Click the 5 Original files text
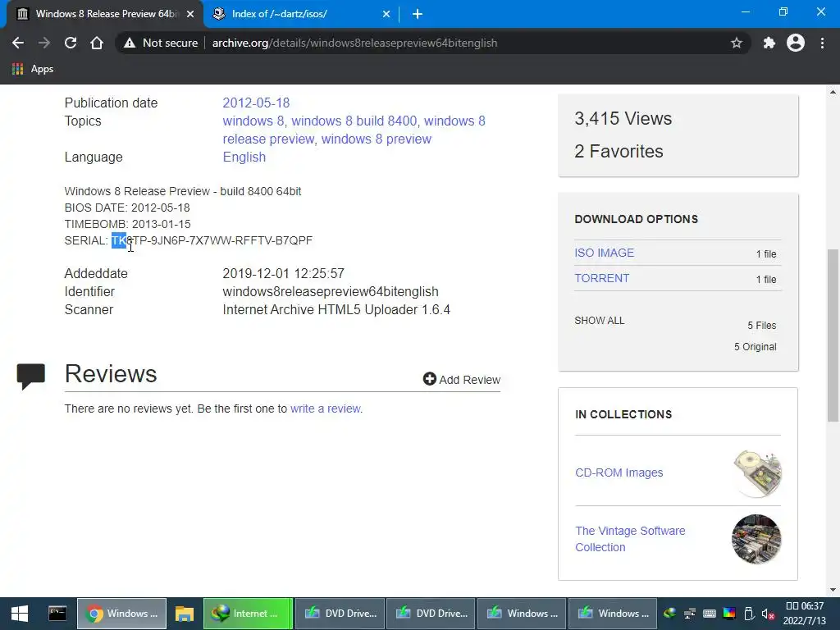 click(756, 347)
